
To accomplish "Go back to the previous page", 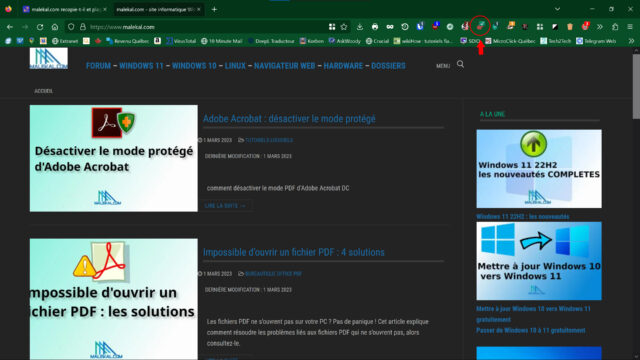I will (10, 27).
